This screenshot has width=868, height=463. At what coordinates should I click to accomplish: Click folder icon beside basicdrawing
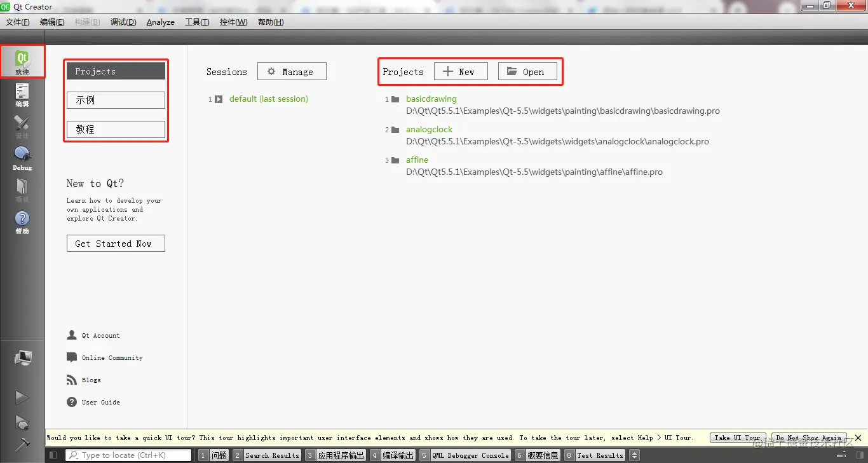(x=395, y=99)
